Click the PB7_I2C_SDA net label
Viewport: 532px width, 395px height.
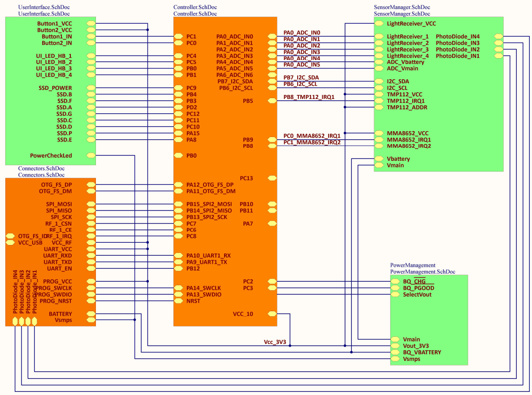click(x=301, y=77)
